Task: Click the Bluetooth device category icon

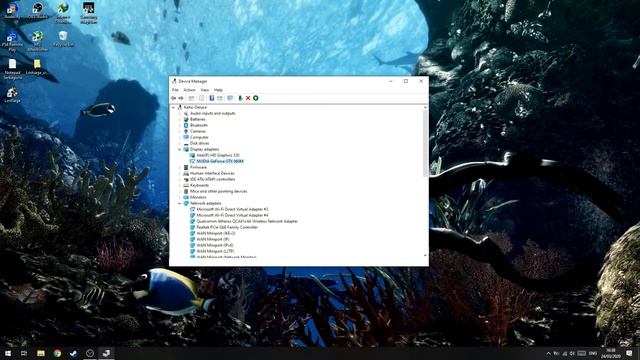Action: pos(186,125)
